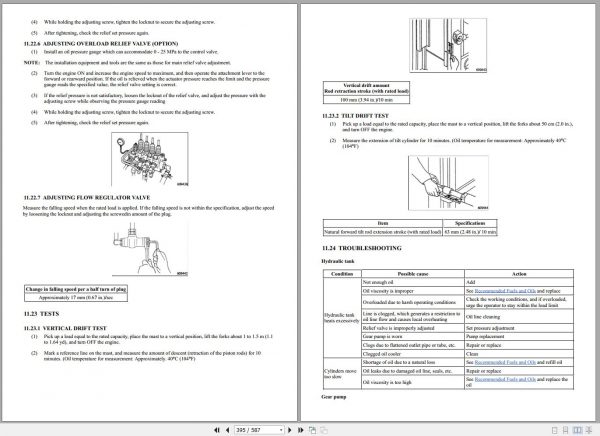This screenshot has width=600, height=436.
Task: Click the 'Cylinders move too slow' condition cell
Action: tap(342, 374)
